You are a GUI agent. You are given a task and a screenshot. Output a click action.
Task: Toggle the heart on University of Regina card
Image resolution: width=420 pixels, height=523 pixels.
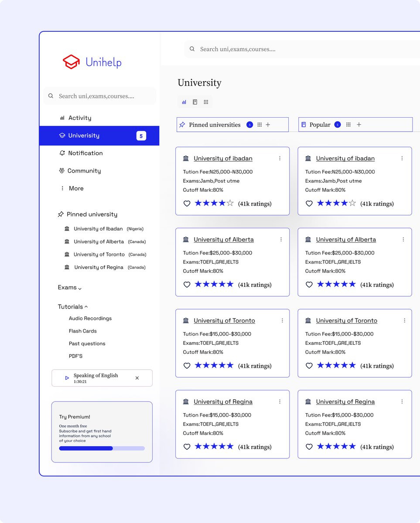(x=187, y=446)
